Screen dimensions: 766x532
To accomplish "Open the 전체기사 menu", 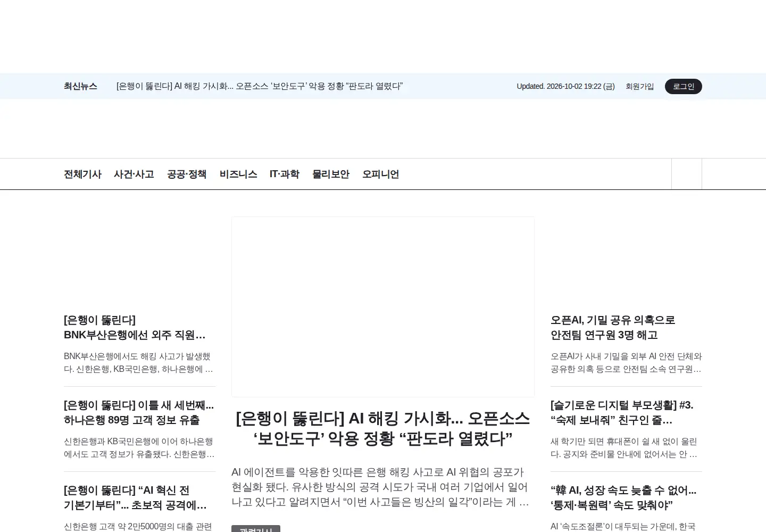I will (82, 174).
